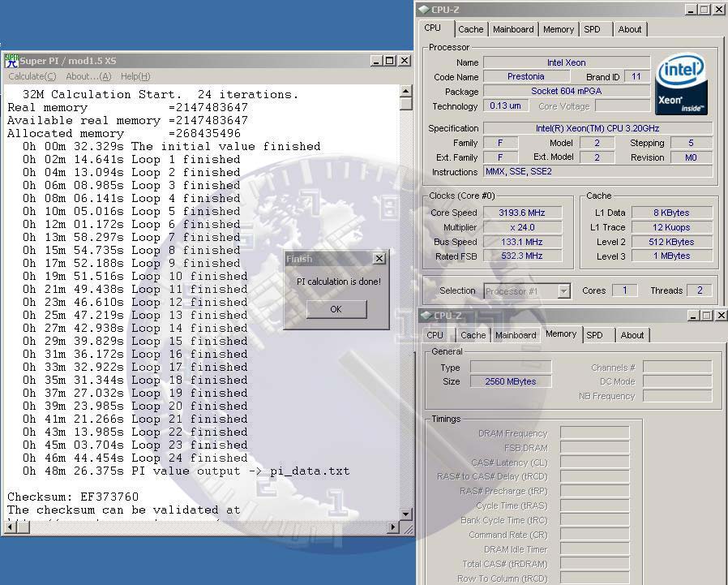Open the Help menu in Super PI
Screen dimensions: 728x585
tap(135, 76)
